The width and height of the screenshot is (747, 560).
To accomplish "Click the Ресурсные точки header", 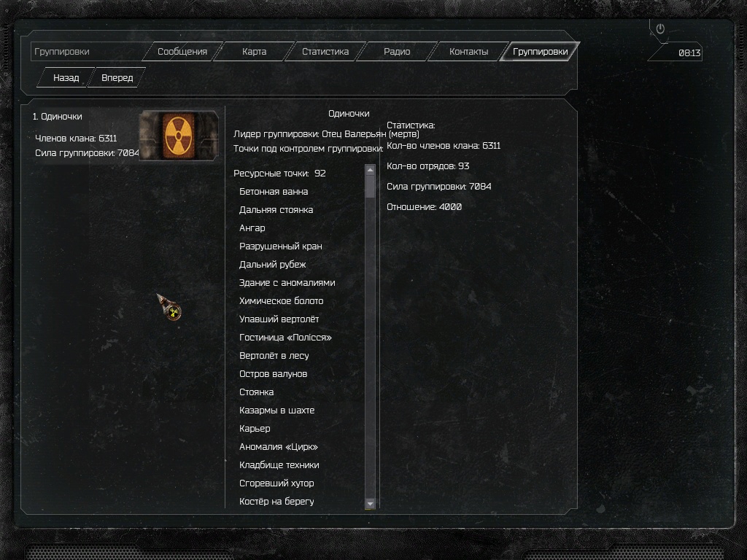I will 279,174.
